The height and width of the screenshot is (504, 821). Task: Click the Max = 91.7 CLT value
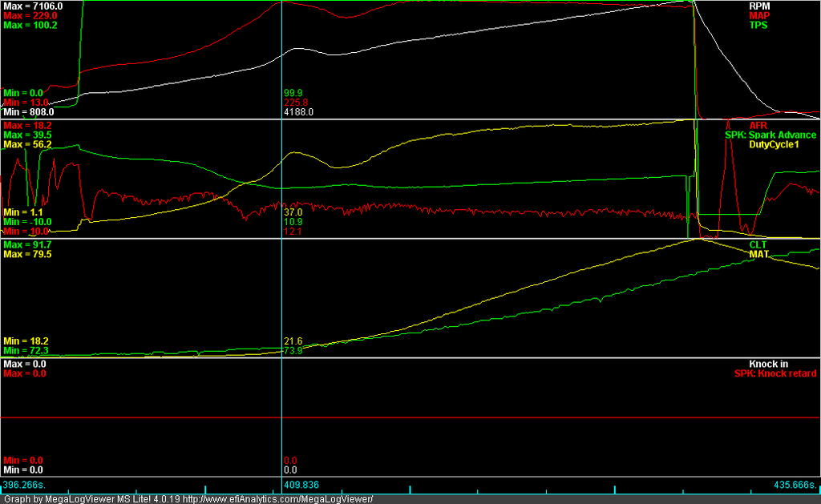pyautogui.click(x=27, y=245)
